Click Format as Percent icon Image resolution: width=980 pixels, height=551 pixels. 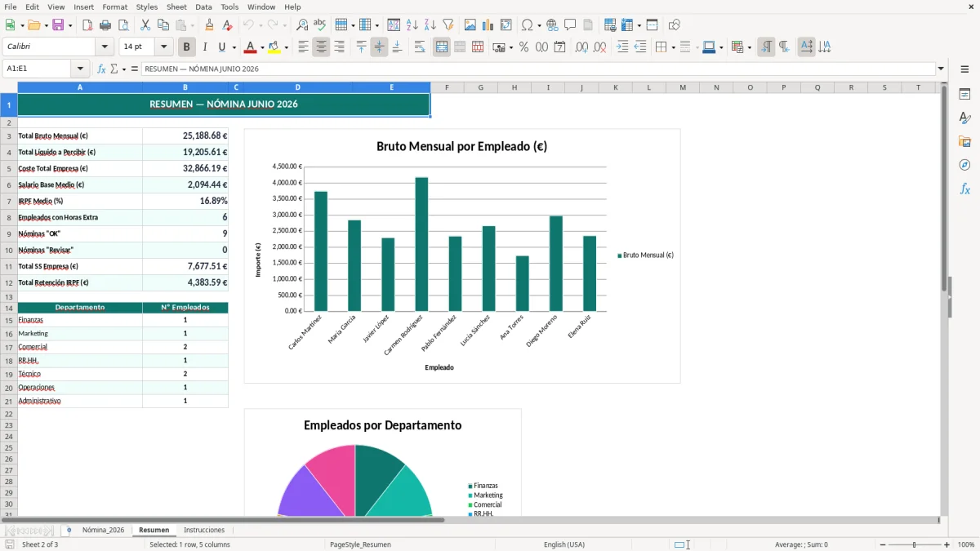[x=524, y=47]
